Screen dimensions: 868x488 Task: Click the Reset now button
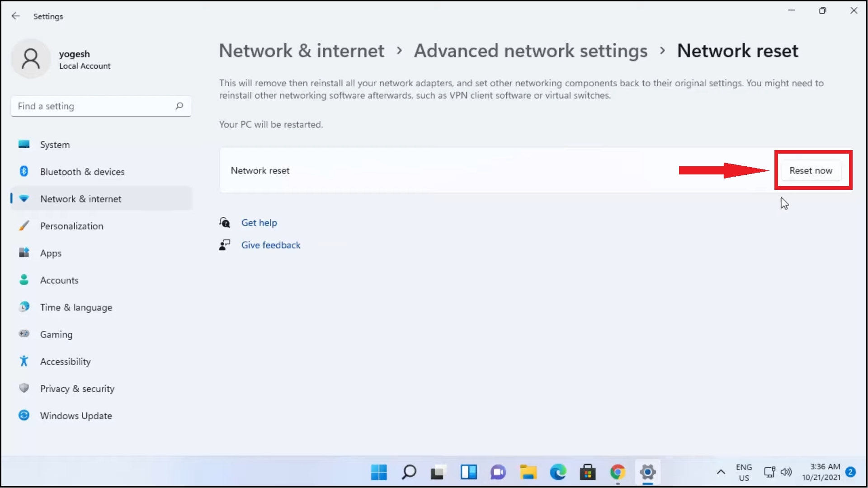click(811, 170)
